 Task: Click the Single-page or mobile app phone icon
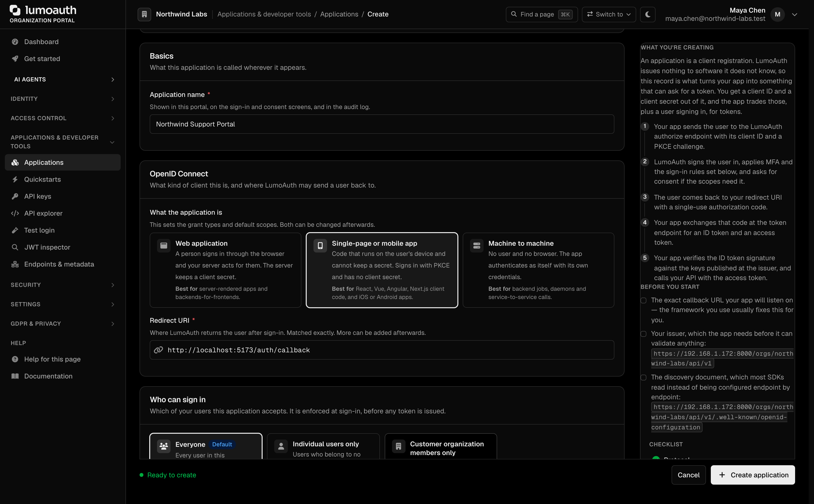[320, 246]
